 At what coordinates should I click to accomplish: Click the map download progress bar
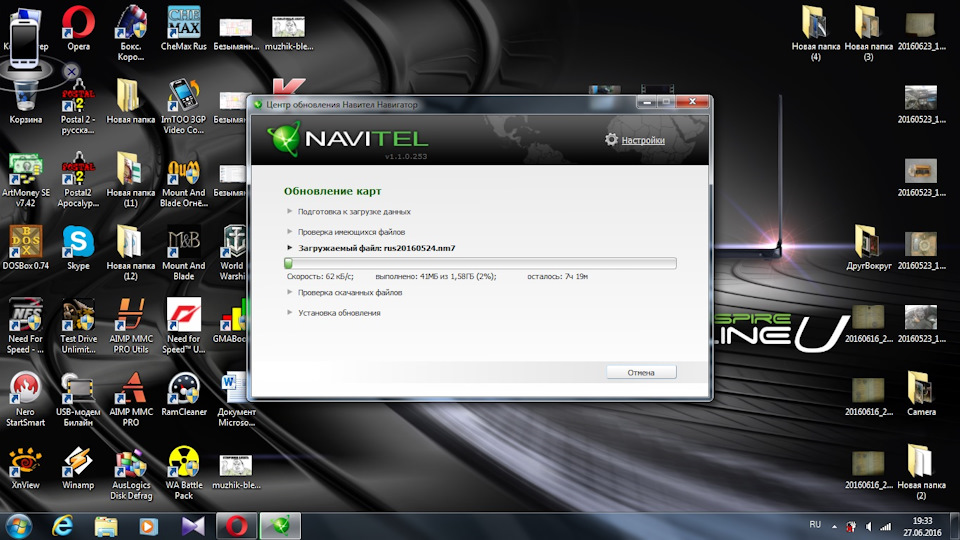(x=480, y=263)
